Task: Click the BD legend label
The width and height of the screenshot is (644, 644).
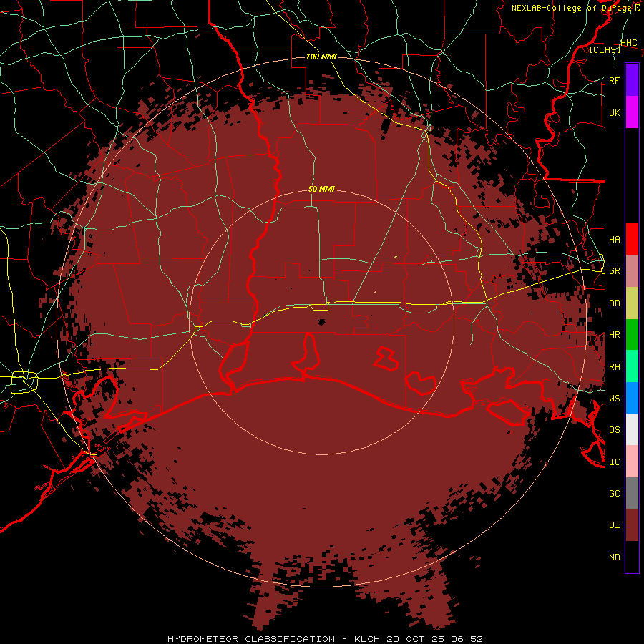Action: click(615, 303)
